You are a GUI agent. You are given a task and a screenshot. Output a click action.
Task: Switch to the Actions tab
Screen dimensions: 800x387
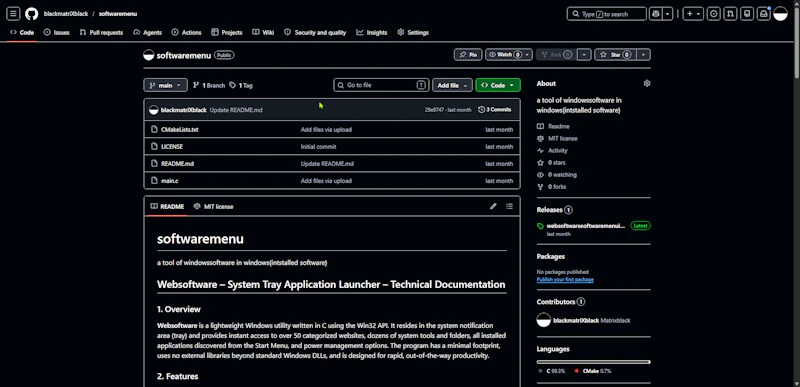pyautogui.click(x=187, y=32)
